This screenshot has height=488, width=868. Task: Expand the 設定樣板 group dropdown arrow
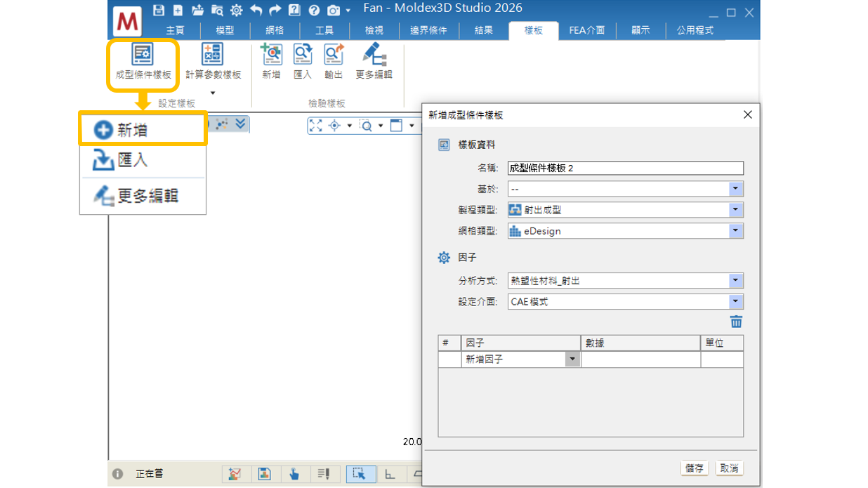(213, 93)
